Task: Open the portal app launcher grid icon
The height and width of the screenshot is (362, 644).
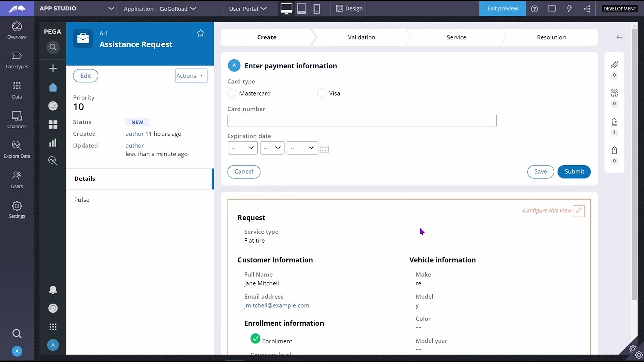Action: click(x=53, y=327)
